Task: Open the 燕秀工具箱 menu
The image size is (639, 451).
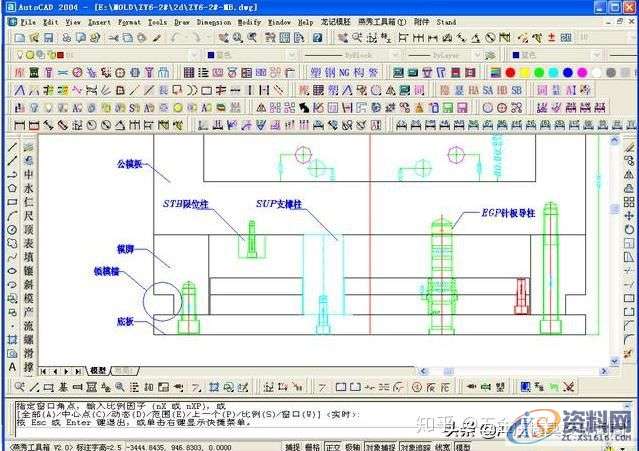Action: (x=385, y=21)
